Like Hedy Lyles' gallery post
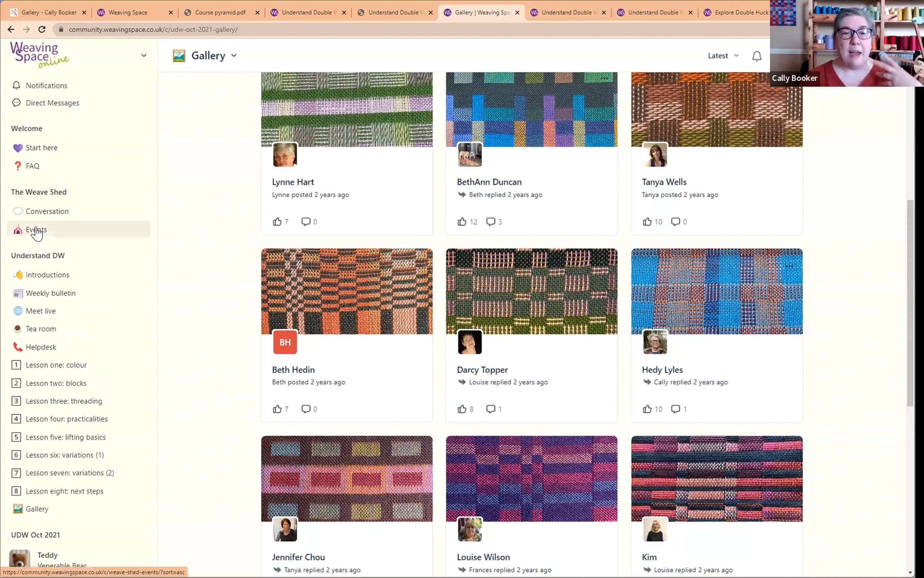The height and width of the screenshot is (578, 924). [x=647, y=409]
